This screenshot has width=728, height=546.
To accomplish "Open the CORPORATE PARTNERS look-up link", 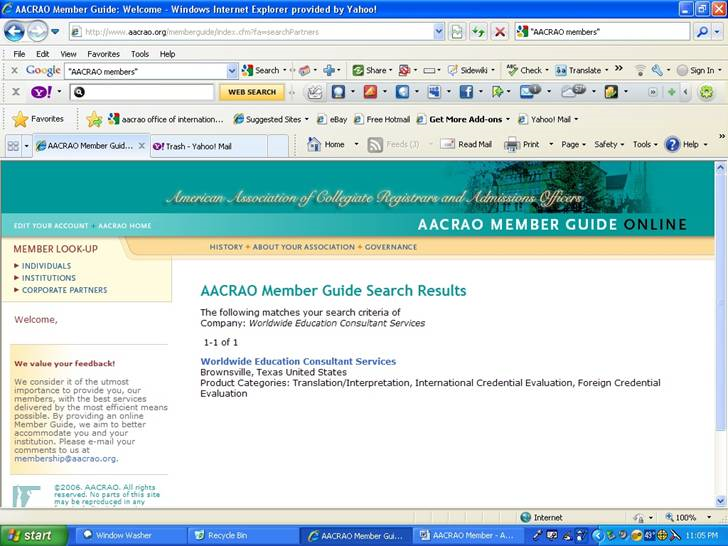I will click(x=65, y=290).
